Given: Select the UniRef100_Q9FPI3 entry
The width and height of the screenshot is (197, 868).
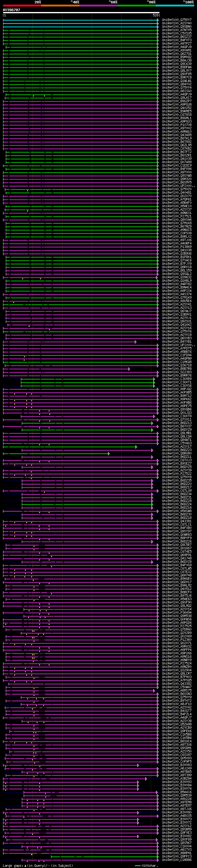Looking at the screenshot, I should pos(177,856).
